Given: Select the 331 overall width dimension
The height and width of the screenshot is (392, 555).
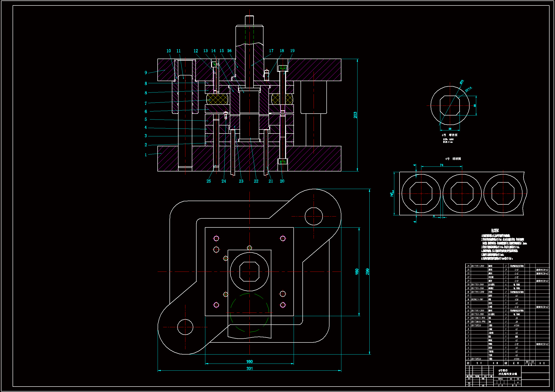Looking at the screenshot, I should click(249, 369).
